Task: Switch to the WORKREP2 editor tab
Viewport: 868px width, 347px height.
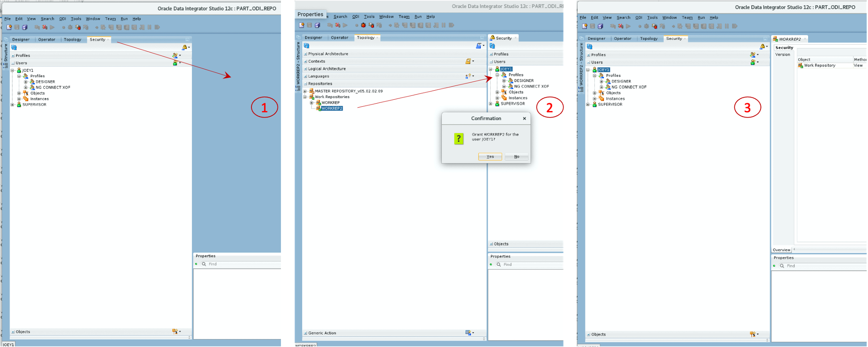Action: pyautogui.click(x=790, y=39)
